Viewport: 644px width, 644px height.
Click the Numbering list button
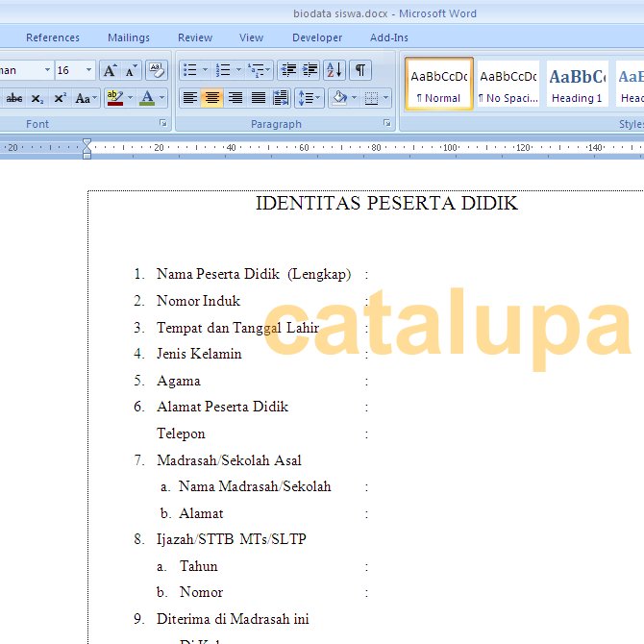click(x=223, y=70)
